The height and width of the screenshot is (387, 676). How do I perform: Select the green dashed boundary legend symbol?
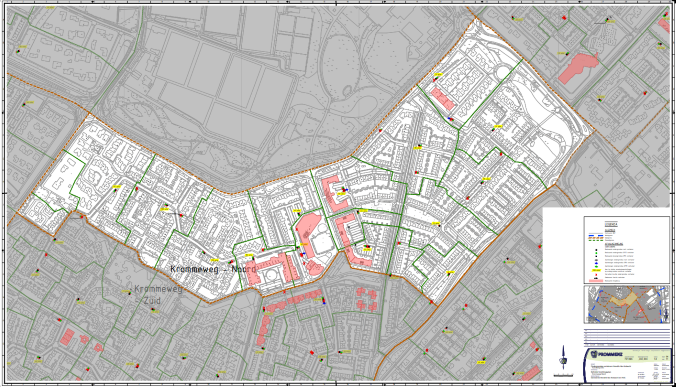596,240
